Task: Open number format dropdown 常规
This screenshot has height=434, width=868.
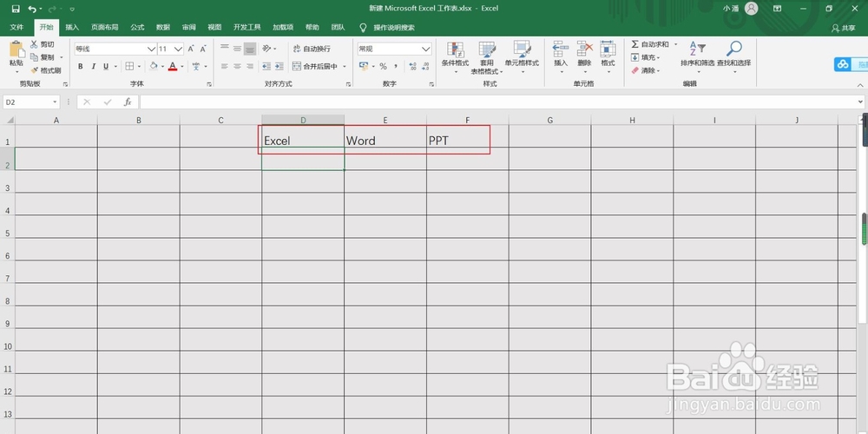Action: click(425, 49)
